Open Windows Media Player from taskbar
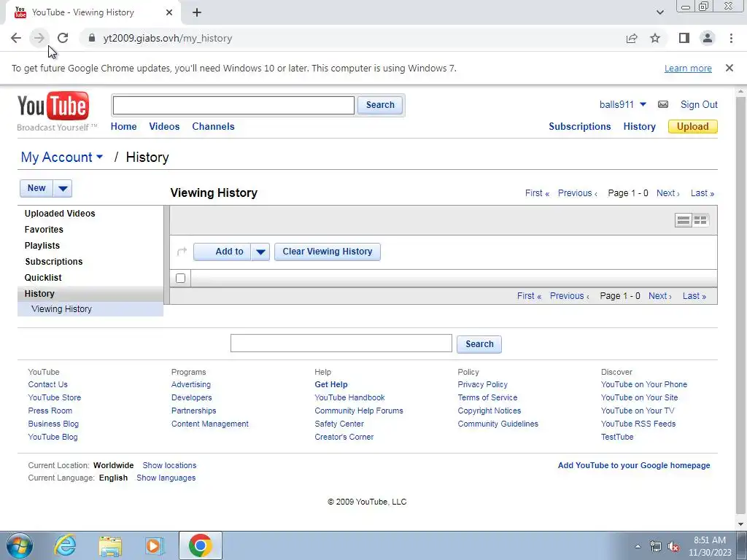747x560 pixels. tap(155, 545)
